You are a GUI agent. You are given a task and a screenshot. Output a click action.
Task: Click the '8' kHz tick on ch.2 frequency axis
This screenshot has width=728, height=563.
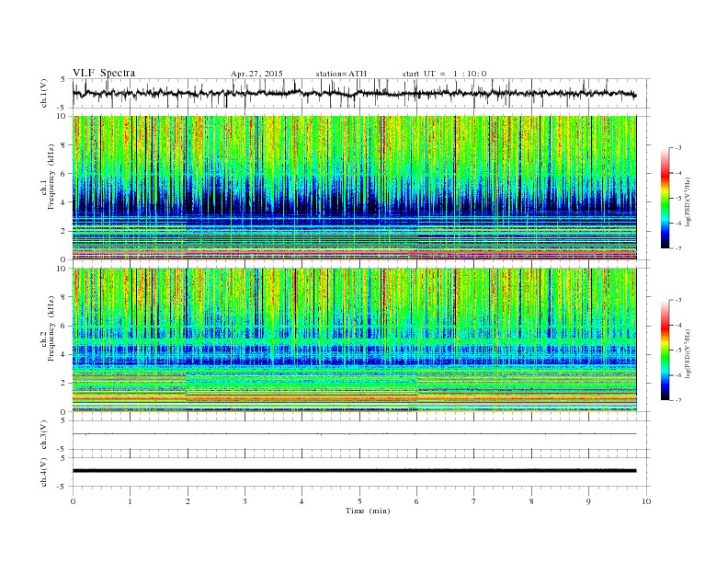coord(64,297)
